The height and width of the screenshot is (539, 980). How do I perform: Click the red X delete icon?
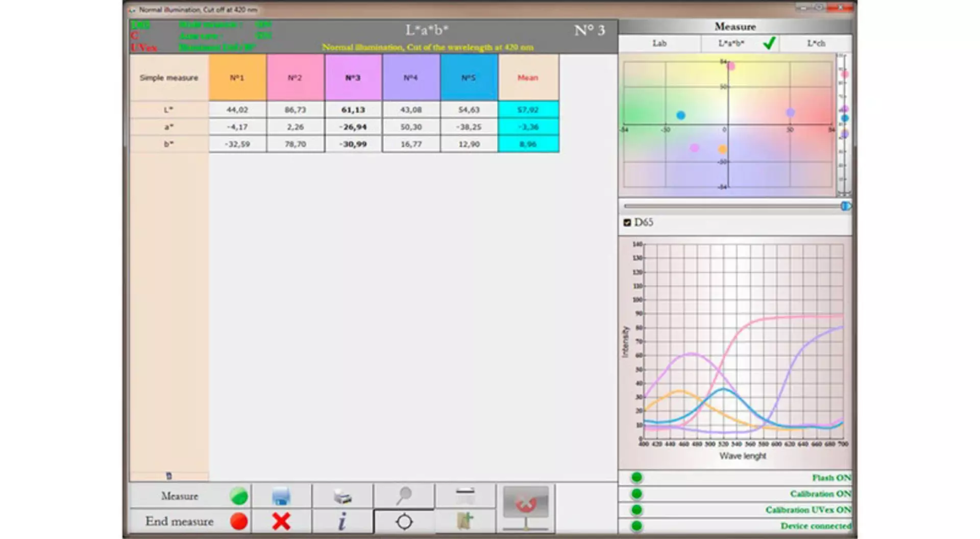tap(281, 522)
